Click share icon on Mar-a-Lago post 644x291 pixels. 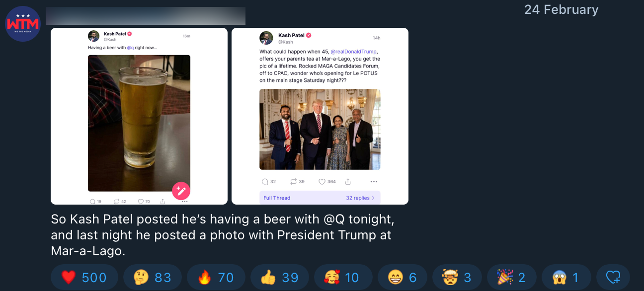pyautogui.click(x=348, y=182)
